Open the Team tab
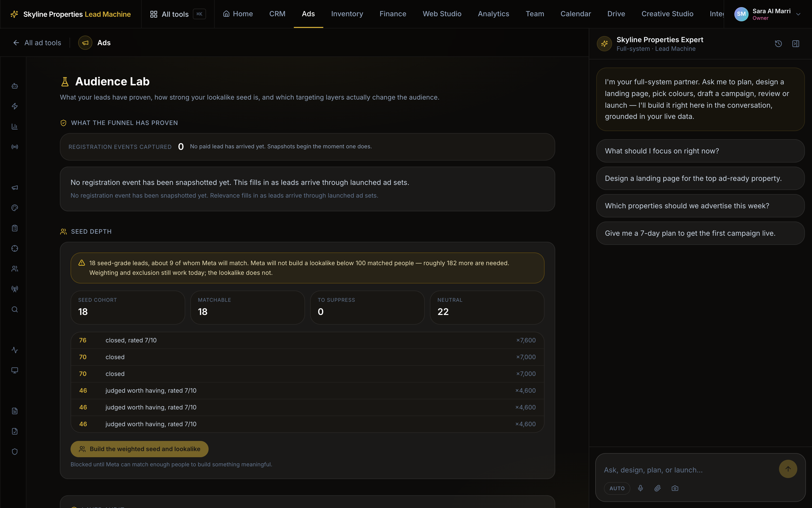812x508 pixels. [x=535, y=14]
